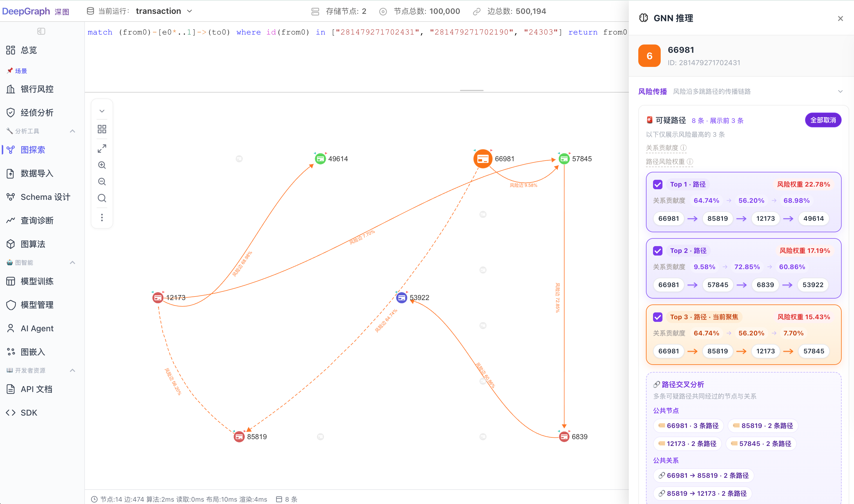Click the grid layout toolbar icon
The height and width of the screenshot is (504, 854).
102,129
